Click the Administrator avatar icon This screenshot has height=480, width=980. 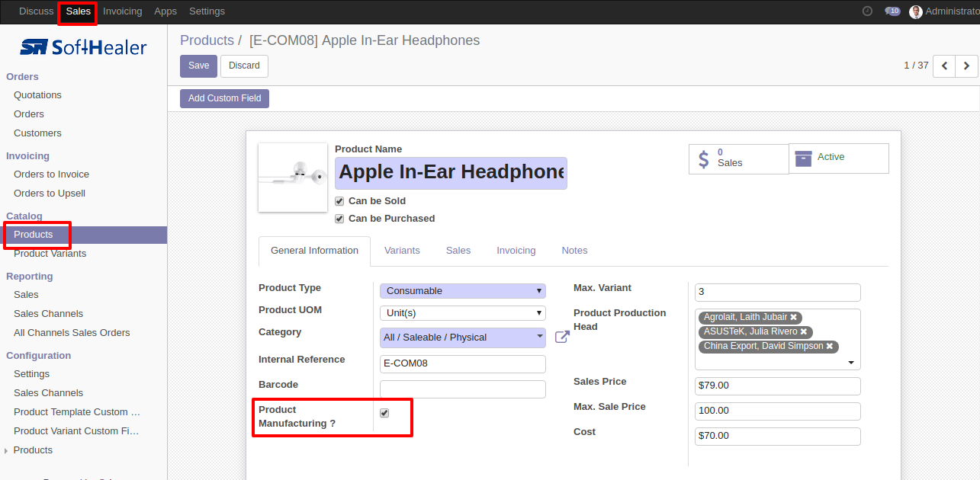tap(916, 11)
